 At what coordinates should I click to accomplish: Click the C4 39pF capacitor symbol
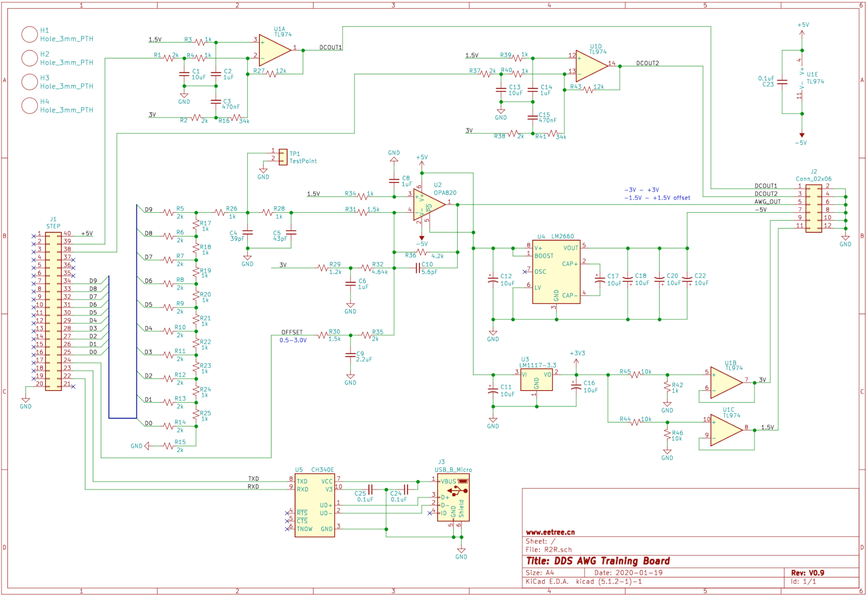point(247,232)
